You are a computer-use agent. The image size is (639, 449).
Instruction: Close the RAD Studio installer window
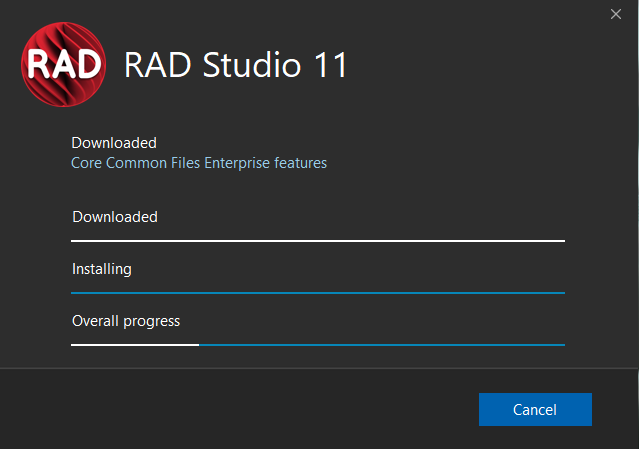coord(616,14)
